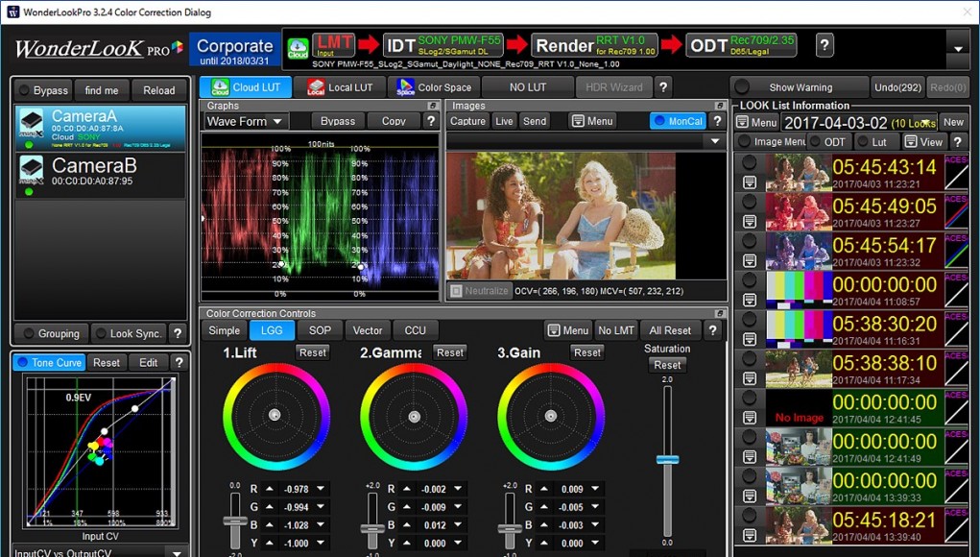Select the NO LUT tab
The height and width of the screenshot is (557, 980).
click(528, 87)
